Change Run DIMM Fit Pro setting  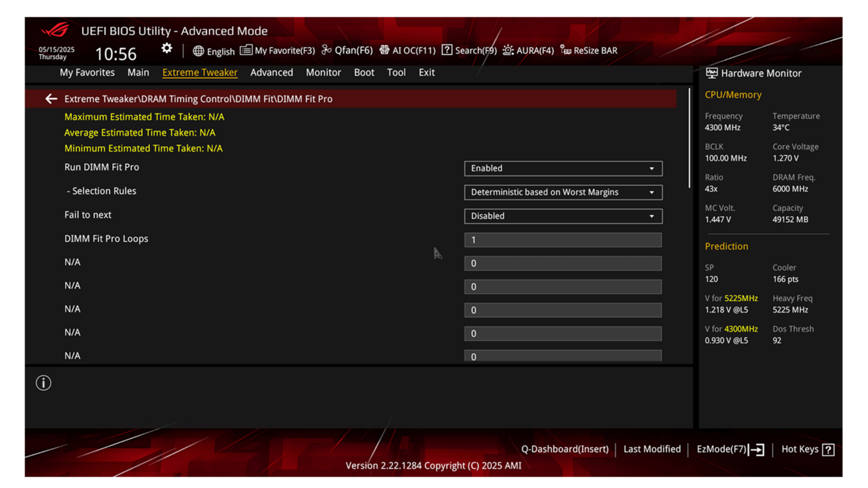click(x=563, y=168)
